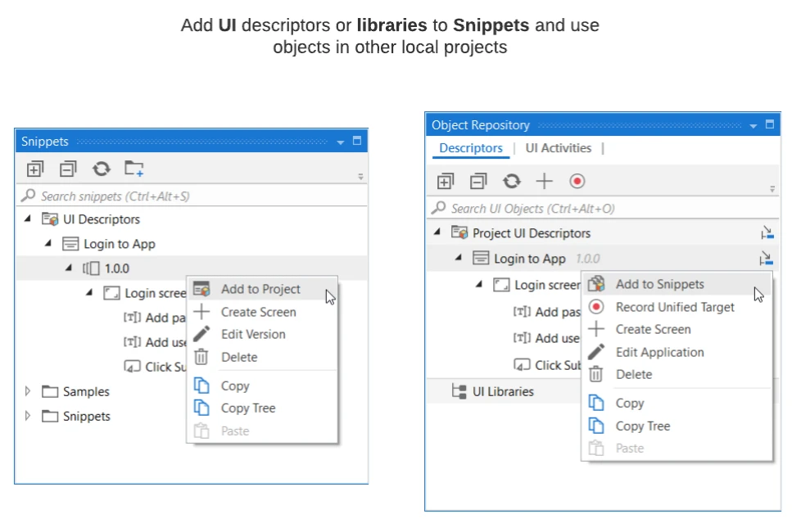Image resolution: width=792 pixels, height=532 pixels.
Task: Expand the Samples folder
Action: (28, 391)
